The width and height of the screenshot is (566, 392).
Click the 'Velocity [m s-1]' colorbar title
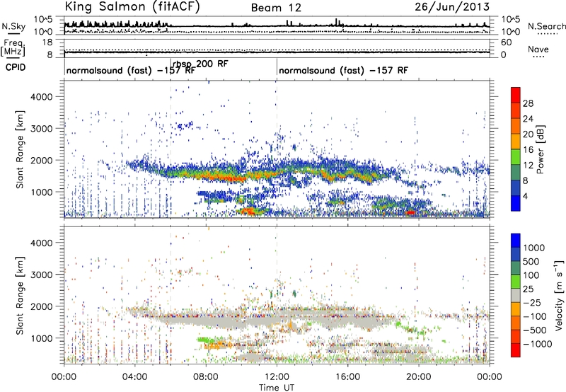pyautogui.click(x=559, y=295)
